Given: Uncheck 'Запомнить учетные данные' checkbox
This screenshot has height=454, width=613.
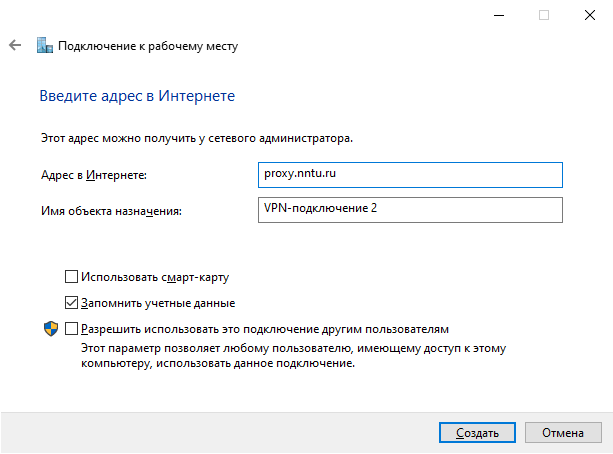Looking at the screenshot, I should (71, 303).
